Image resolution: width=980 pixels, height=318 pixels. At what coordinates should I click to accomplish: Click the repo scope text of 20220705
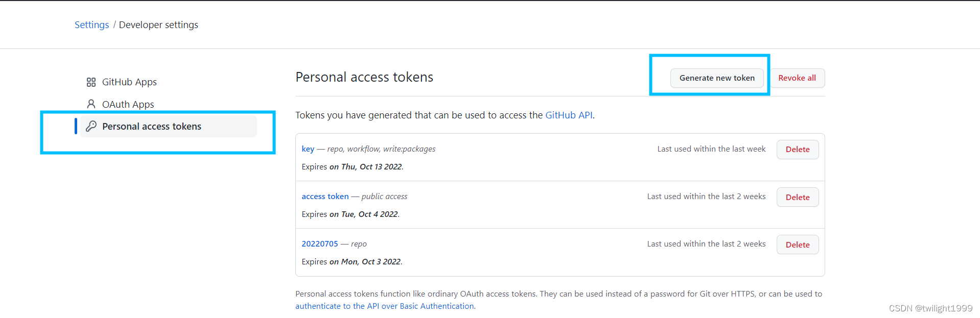pos(359,244)
